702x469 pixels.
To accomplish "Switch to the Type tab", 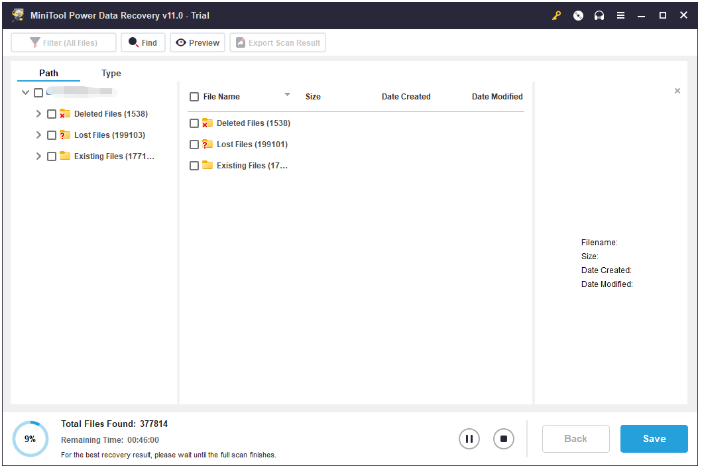I will click(x=111, y=73).
